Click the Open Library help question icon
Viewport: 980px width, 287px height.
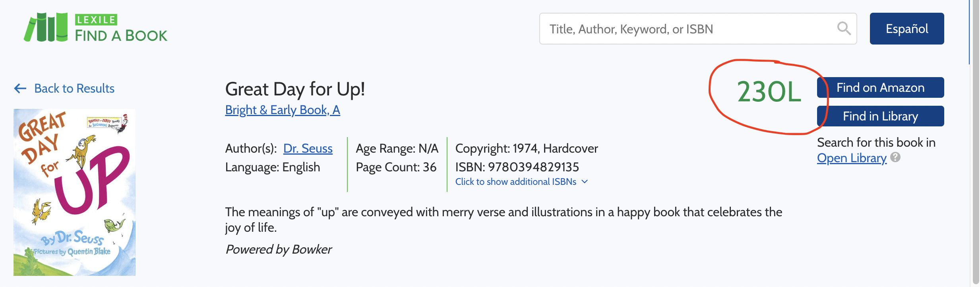point(895,157)
